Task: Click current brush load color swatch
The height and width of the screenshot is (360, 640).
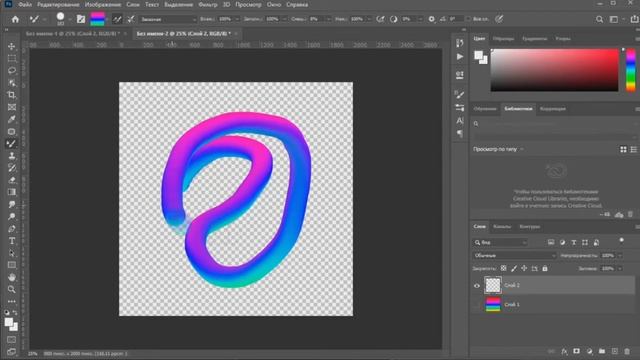Action: click(98, 19)
